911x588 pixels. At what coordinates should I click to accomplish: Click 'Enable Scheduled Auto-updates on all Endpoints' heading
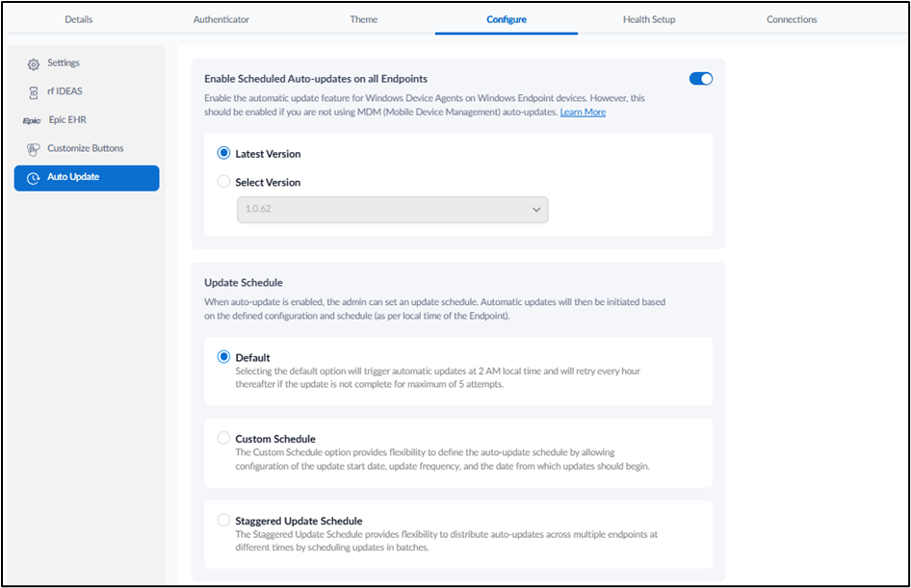point(316,79)
